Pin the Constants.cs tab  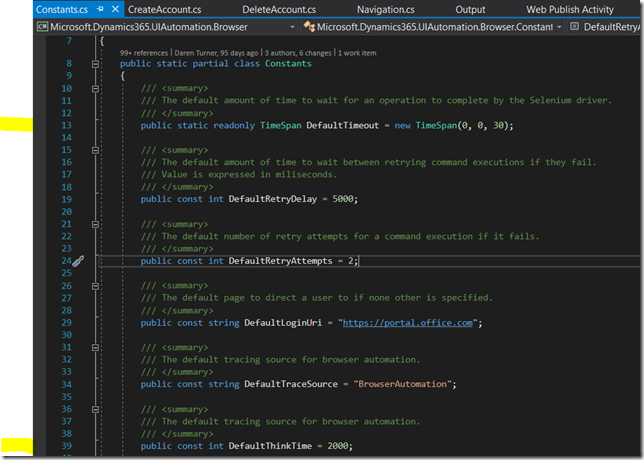(101, 9)
